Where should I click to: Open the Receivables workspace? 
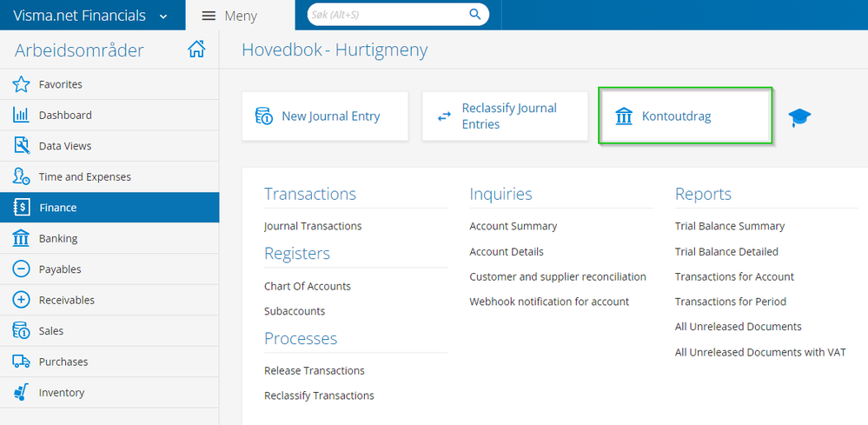[109, 300]
